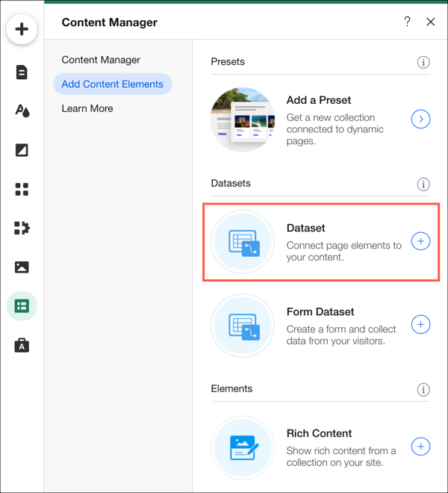Screen dimensions: 448x493
Task: Click the Add a Preset thumbnail image
Action: click(x=243, y=120)
